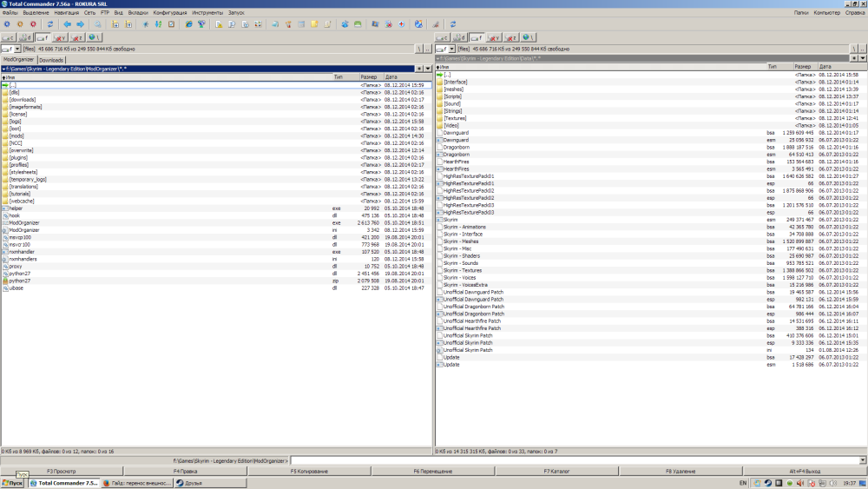The image size is (868, 489).
Task: Sort right panel by Тип column
Action: [779, 67]
